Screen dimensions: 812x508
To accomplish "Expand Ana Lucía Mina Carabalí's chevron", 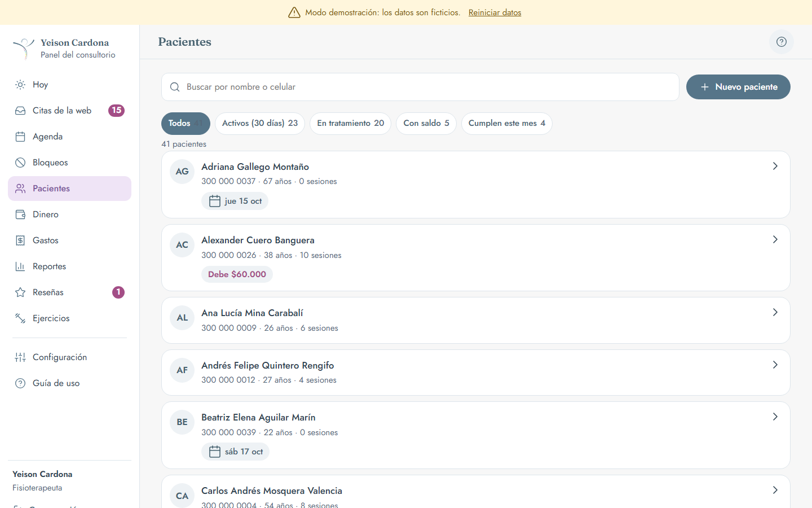I will 775,312.
